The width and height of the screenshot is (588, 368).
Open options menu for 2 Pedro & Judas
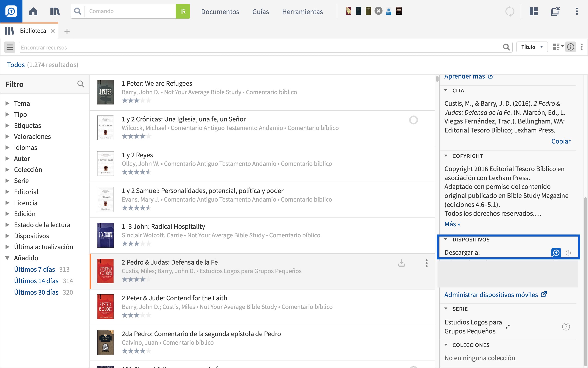pyautogui.click(x=427, y=263)
